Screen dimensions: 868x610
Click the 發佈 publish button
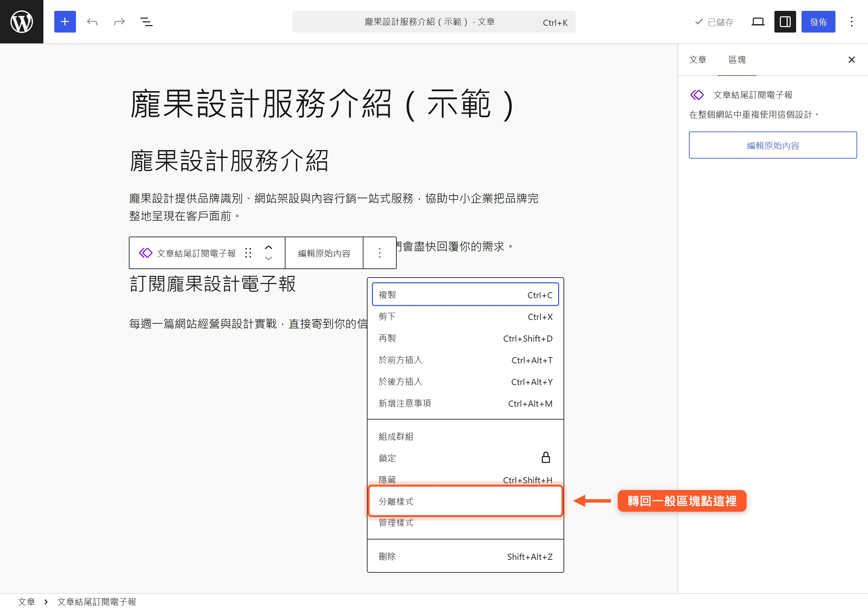click(x=818, y=22)
